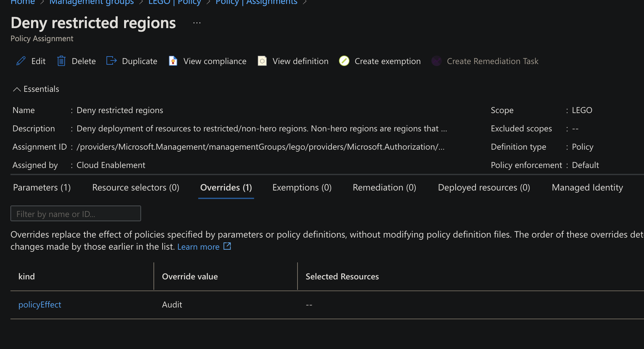Viewport: 644px width, 349px height.
Task: Navigate to Home via breadcrumb
Action: 23,3
